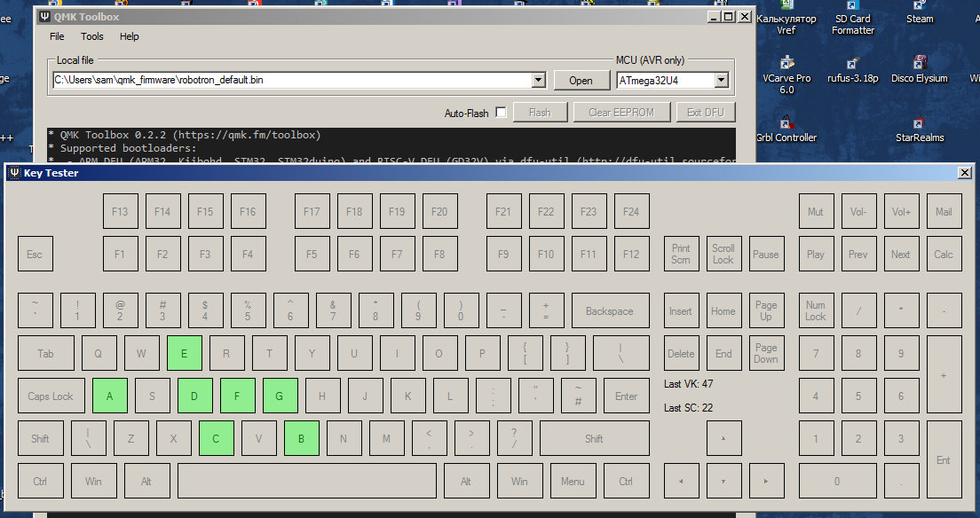
Task: Open the Help menu in QMK Toolbox
Action: tap(130, 36)
